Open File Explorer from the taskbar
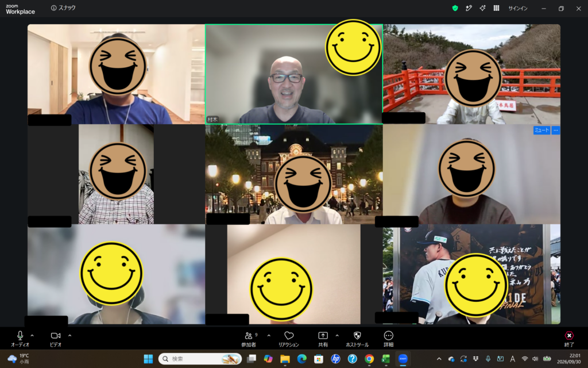Image resolution: width=588 pixels, height=368 pixels. point(285,359)
